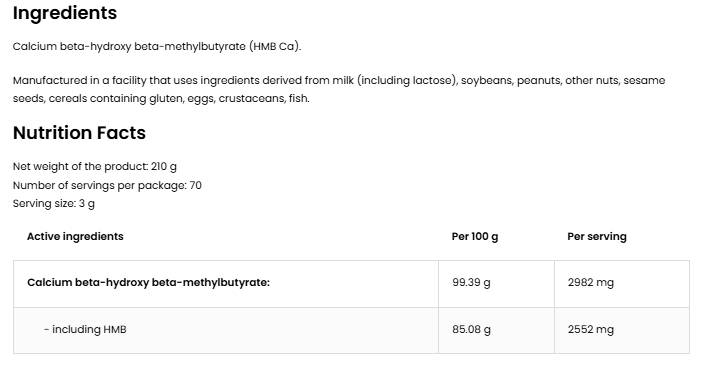Click number of servings per package line
701x371 pixels.
point(107,186)
